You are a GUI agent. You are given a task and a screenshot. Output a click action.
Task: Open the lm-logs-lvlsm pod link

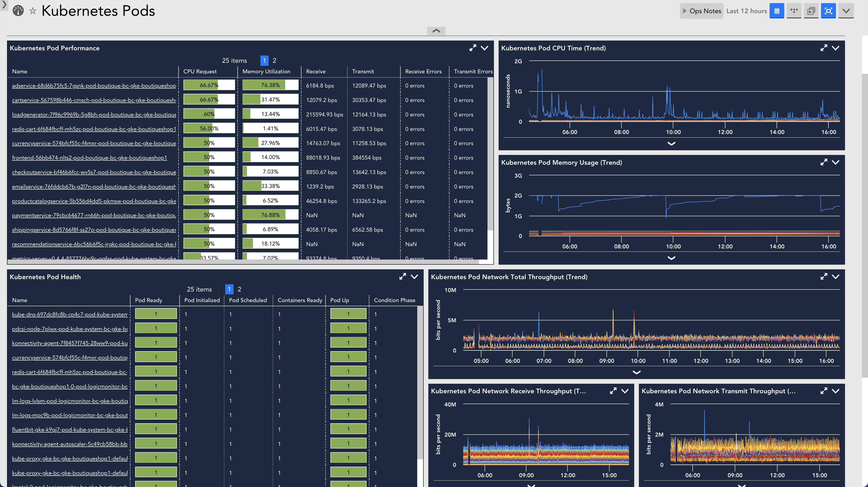[x=70, y=401]
